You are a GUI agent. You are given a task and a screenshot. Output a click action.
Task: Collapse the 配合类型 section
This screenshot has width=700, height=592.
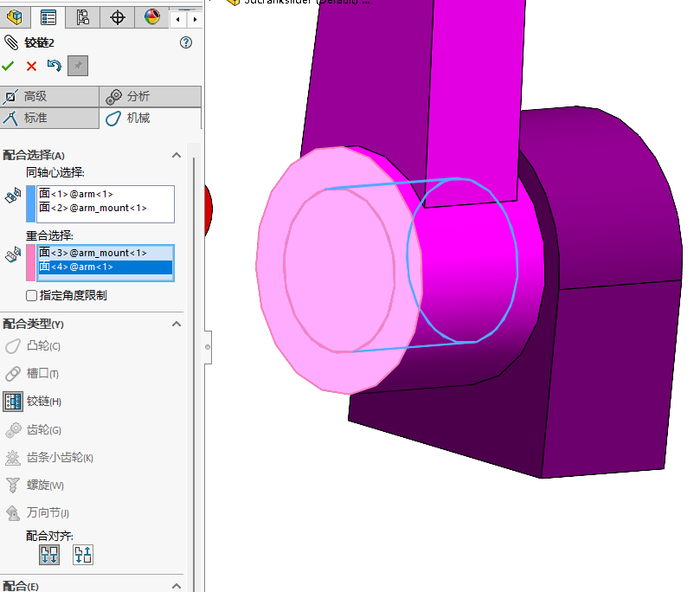[x=177, y=324]
